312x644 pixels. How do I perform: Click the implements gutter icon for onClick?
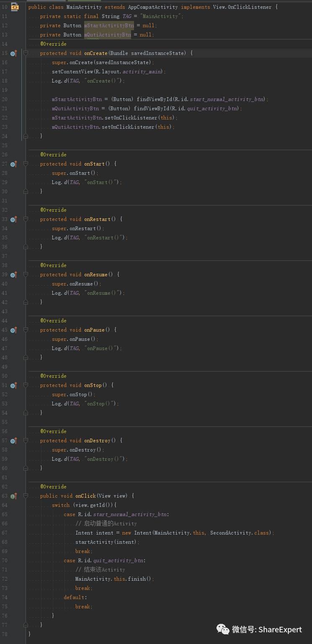tap(13, 496)
